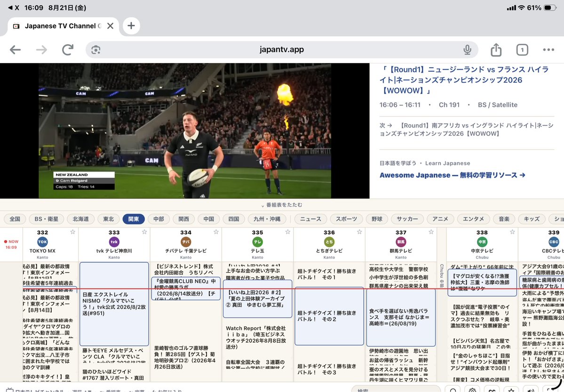
Task: Tap the Wi-Fi status icon
Action: coord(521,8)
